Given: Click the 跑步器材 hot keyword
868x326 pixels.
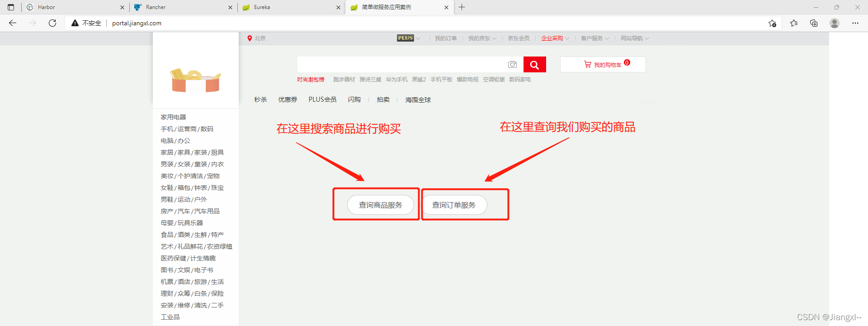Looking at the screenshot, I should click(344, 80).
